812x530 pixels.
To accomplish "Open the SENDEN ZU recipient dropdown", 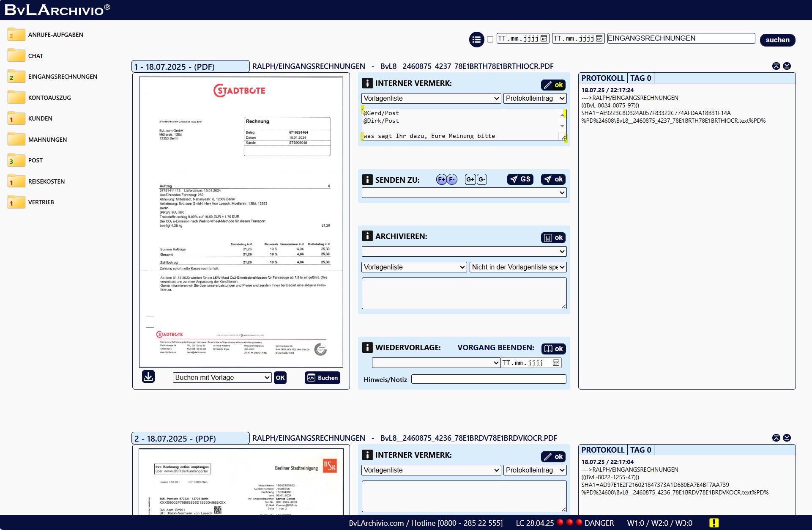I will 464,193.
